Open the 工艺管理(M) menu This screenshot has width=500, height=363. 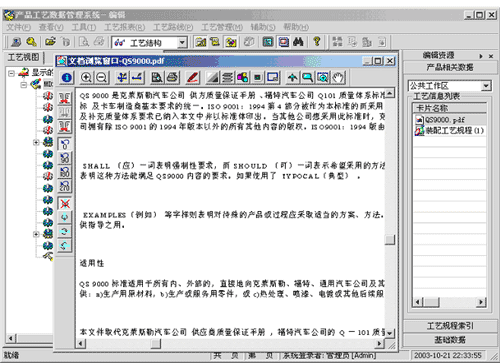222,27
